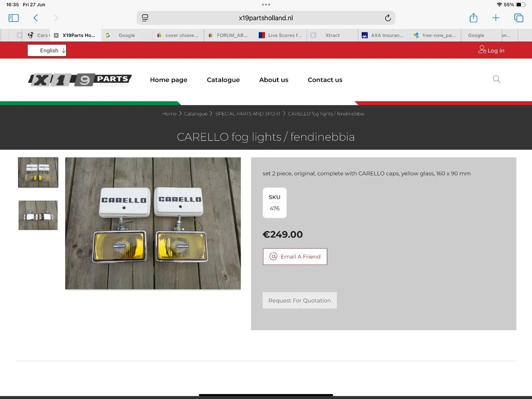The height and width of the screenshot is (399, 532).
Task: Open SPECIAL PARTS AND SPORT breadcrumb
Action: 248,114
